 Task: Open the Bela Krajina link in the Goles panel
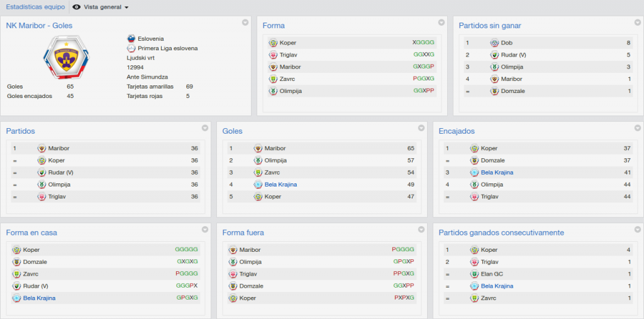point(280,185)
